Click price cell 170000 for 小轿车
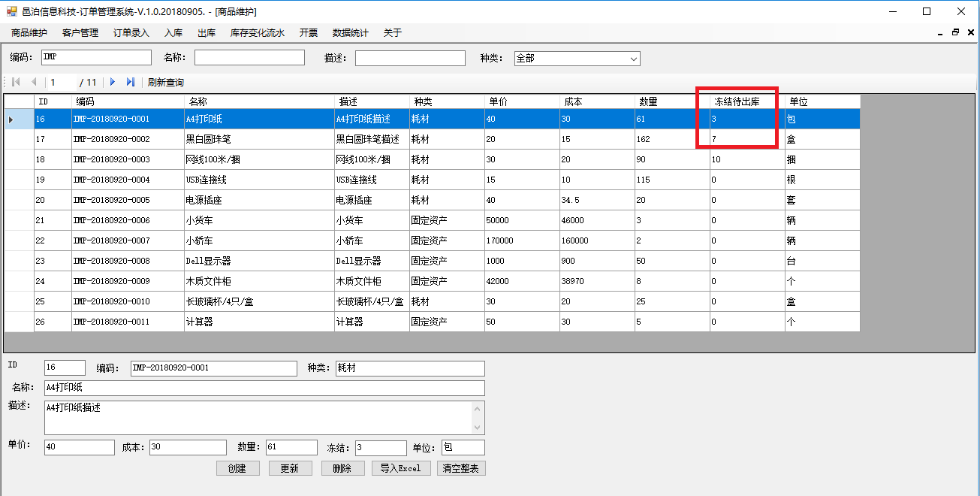Viewport: 980px width, 496px height. pyautogui.click(x=522, y=240)
